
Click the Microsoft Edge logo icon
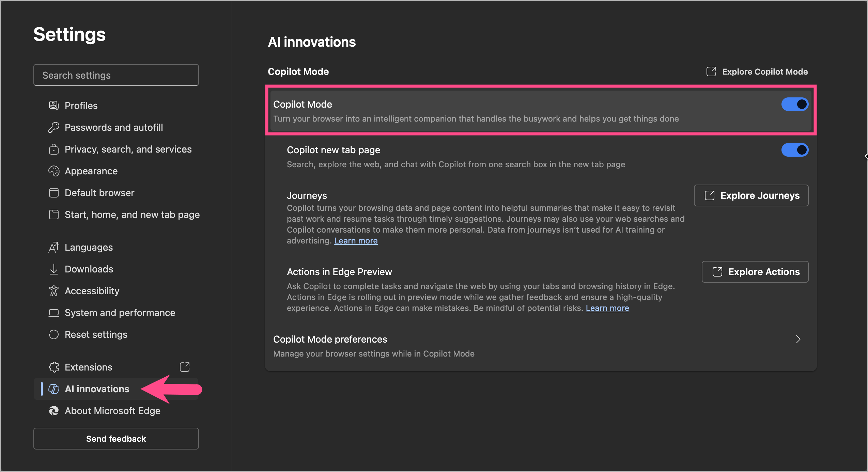(x=54, y=411)
